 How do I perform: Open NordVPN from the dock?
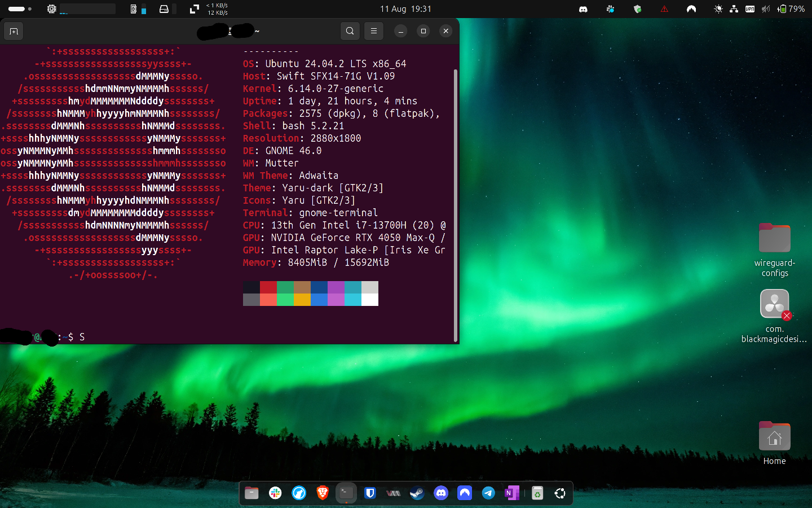(x=465, y=493)
